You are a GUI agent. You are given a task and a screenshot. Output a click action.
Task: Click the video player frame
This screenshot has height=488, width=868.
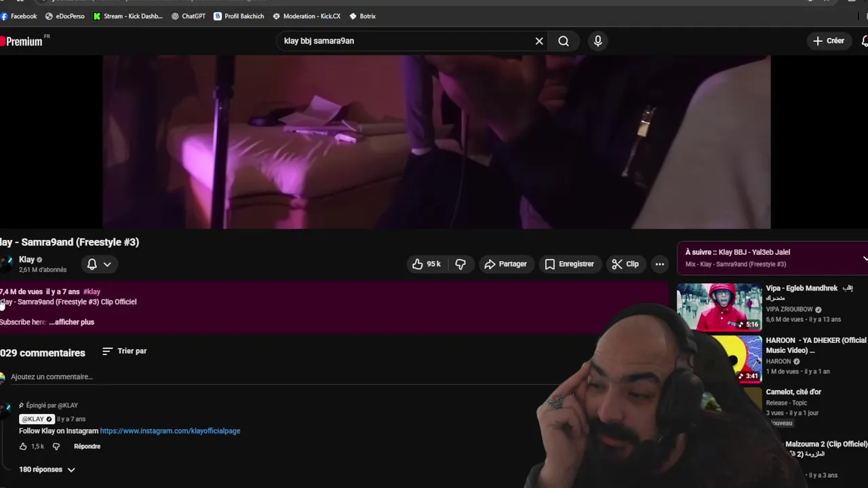click(x=437, y=142)
